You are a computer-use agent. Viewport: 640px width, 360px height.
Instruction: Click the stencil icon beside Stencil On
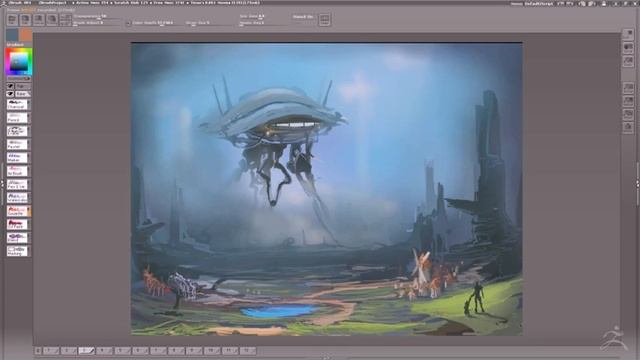coord(324,20)
